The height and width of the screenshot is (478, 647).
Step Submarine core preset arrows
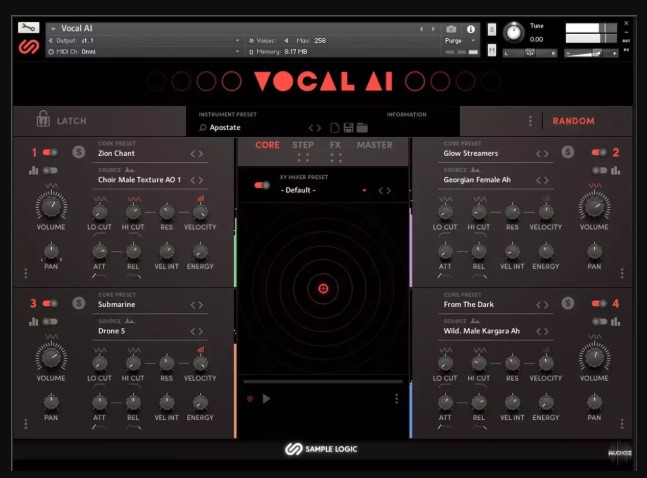(x=197, y=305)
